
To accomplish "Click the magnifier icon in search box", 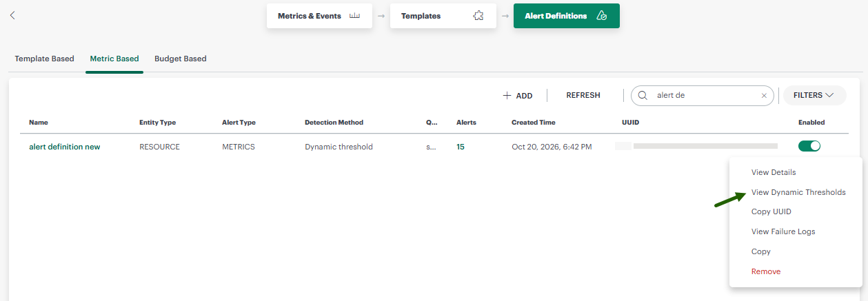I will tap(643, 96).
